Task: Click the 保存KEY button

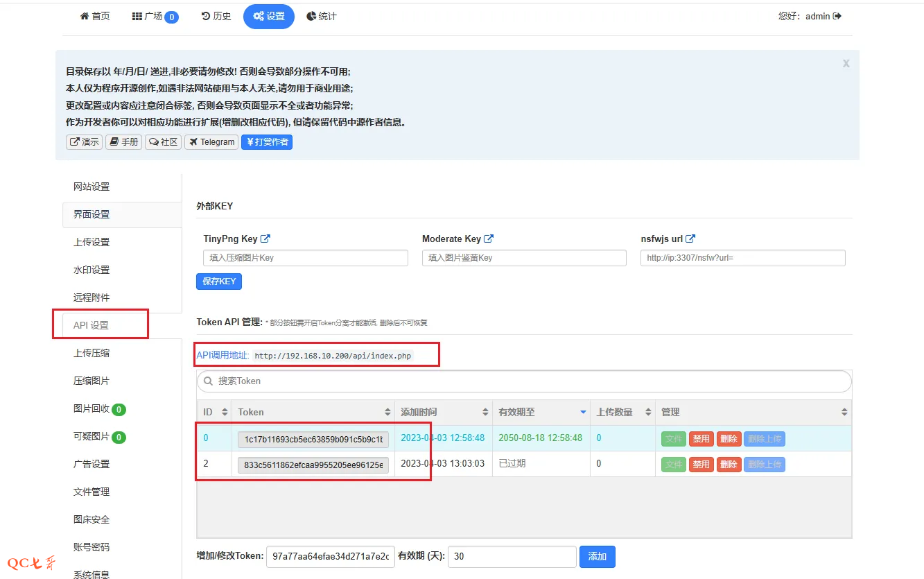Action: [x=219, y=282]
